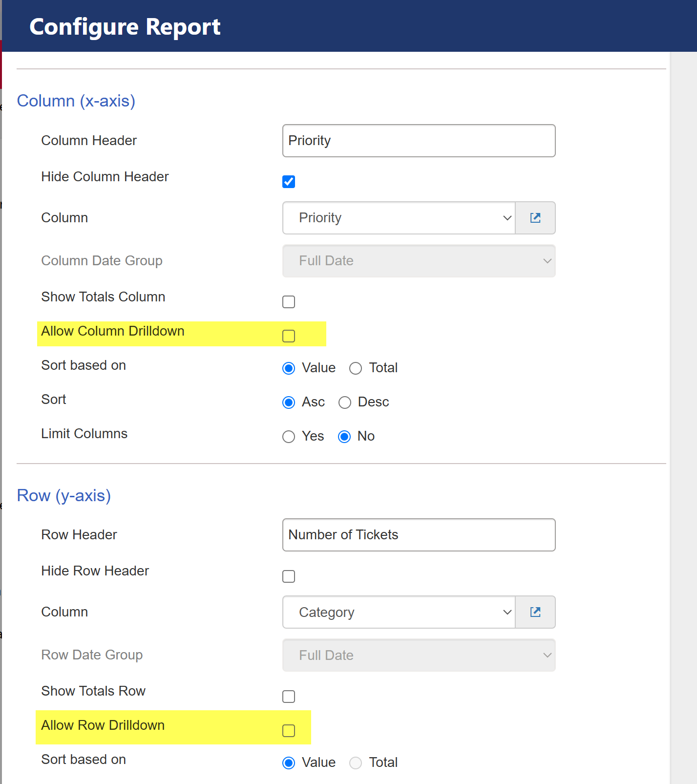Open external link icon beside Category dropdown
Viewport: 697px width, 784px height.
tap(535, 612)
